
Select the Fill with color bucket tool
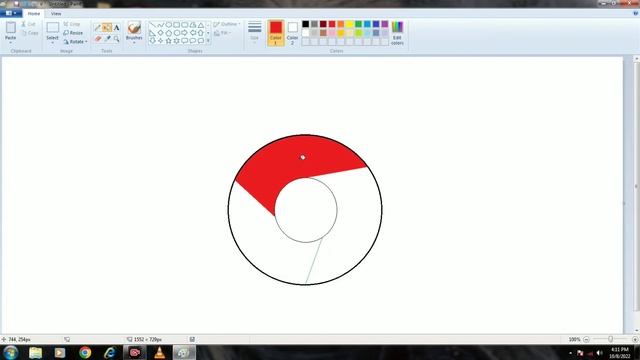pos(107,28)
